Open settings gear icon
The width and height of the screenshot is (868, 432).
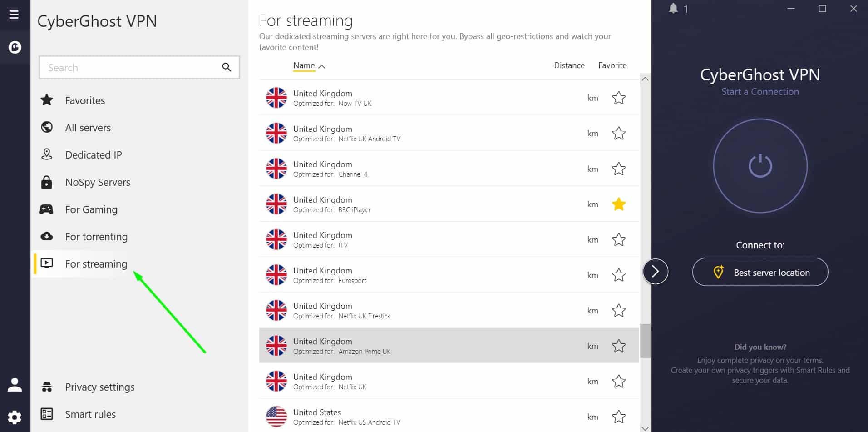click(x=15, y=417)
